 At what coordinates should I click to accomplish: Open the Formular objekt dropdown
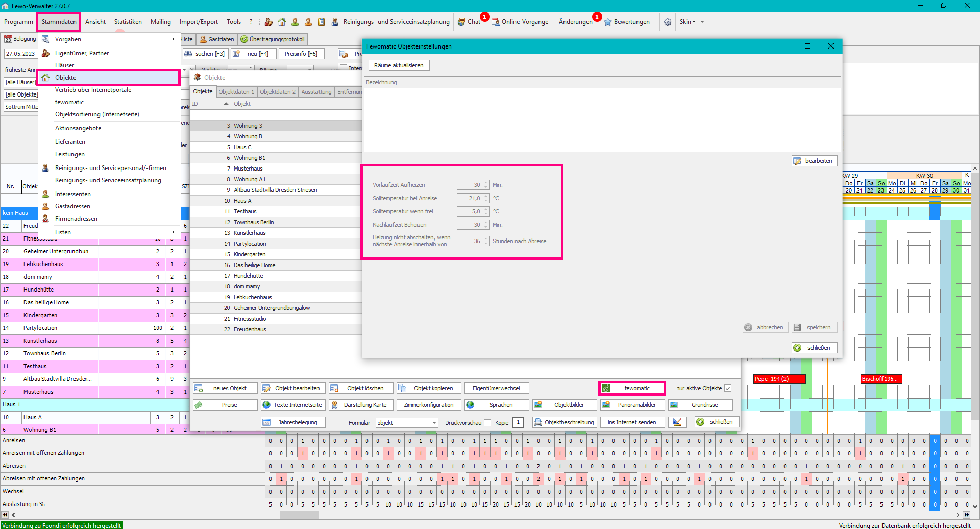tap(434, 423)
